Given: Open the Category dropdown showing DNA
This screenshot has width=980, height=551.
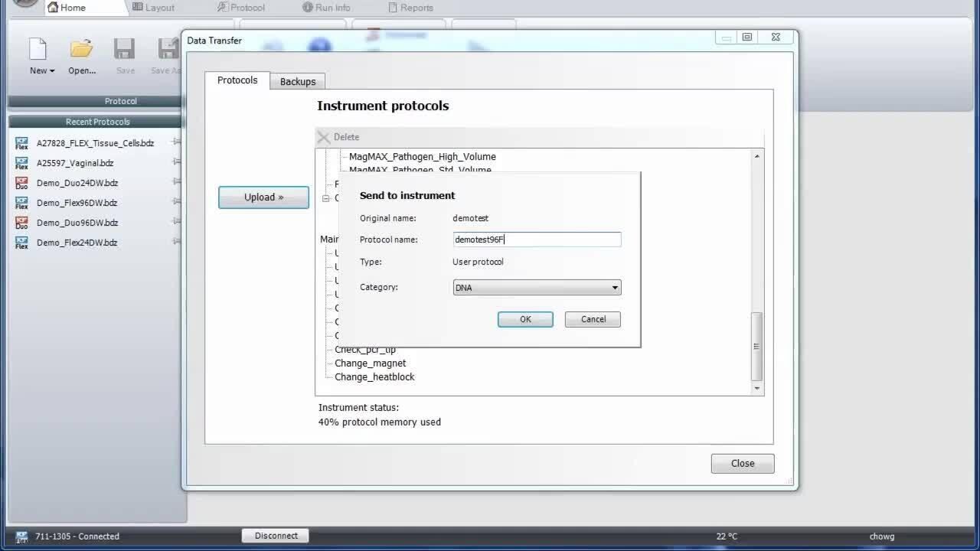Looking at the screenshot, I should [x=537, y=288].
